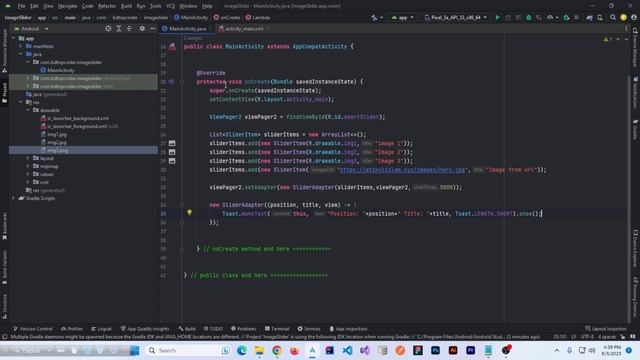Image resolution: width=640 pixels, height=360 pixels.
Task: Click the onCreate breadcrumb in navigation bar
Action: pyautogui.click(x=227, y=18)
